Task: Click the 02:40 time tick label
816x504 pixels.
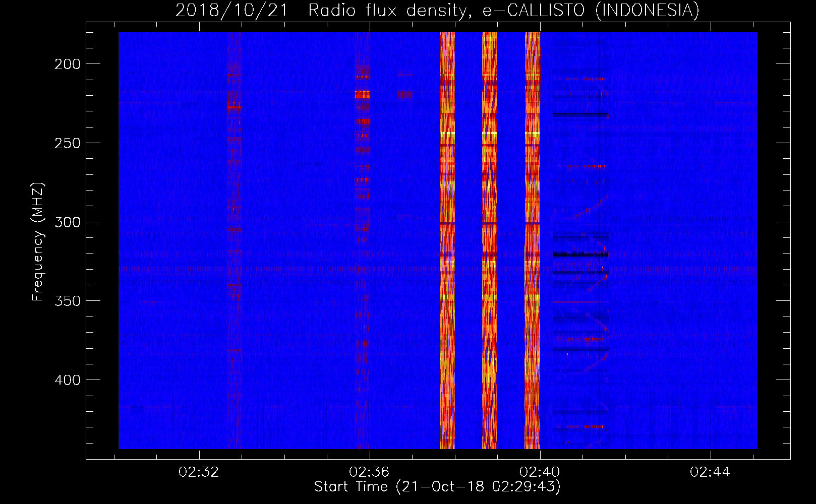Action: point(540,472)
